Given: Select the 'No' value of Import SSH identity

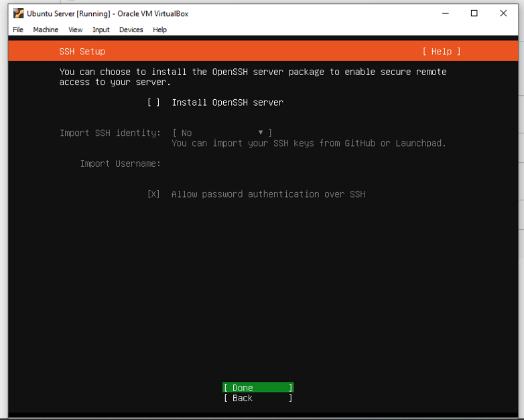Looking at the screenshot, I should (x=187, y=133).
